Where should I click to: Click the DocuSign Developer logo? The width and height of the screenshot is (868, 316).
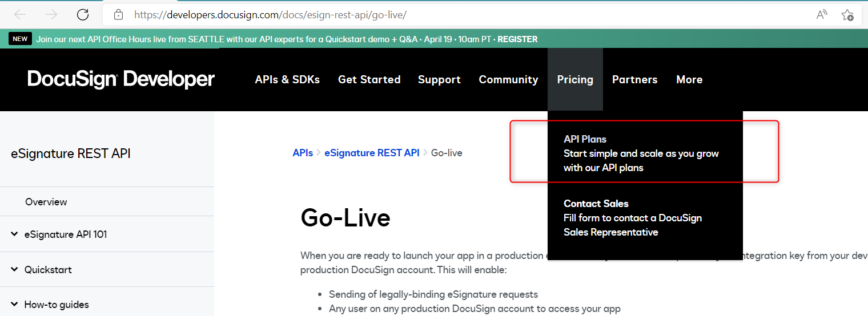[121, 79]
